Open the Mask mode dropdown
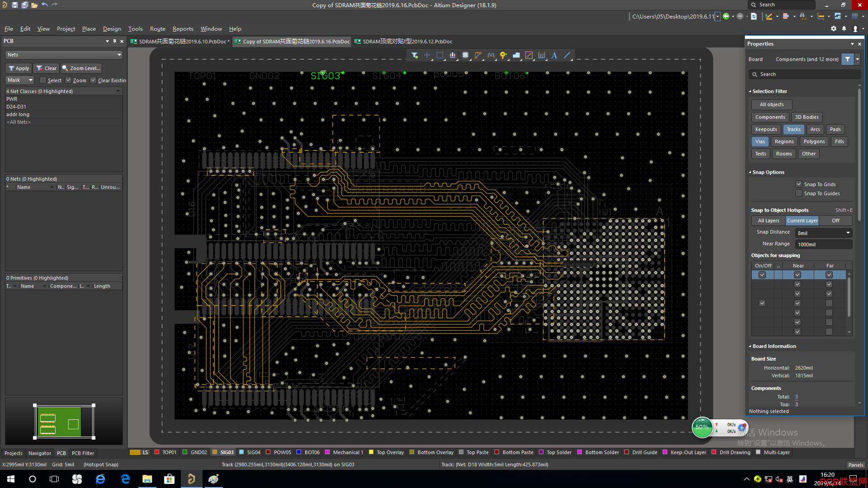 [20, 80]
